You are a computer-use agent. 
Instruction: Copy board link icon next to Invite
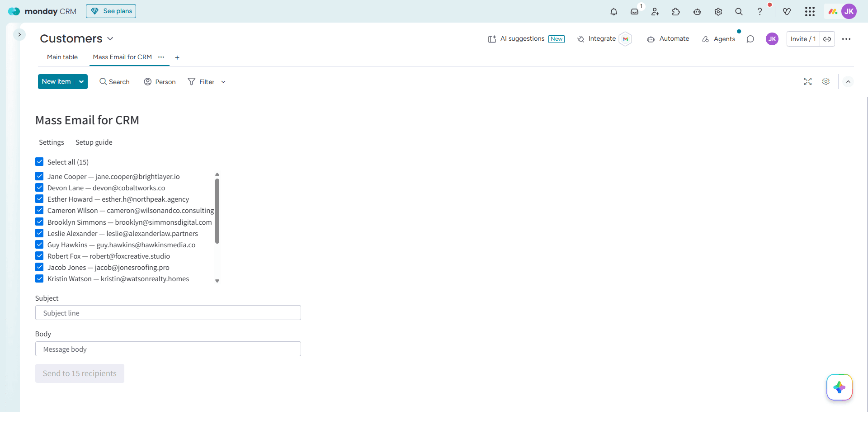pyautogui.click(x=827, y=39)
